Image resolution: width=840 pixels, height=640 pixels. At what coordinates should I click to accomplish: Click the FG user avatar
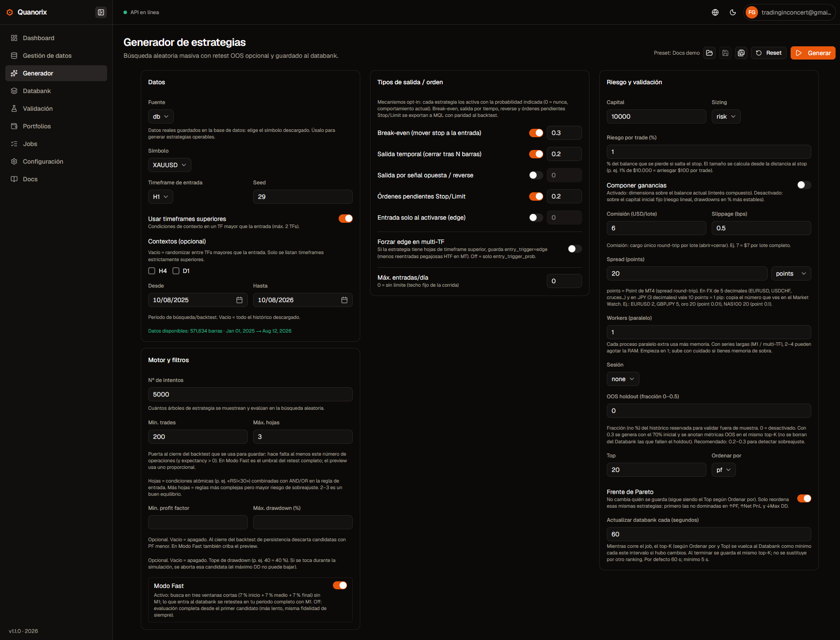[752, 12]
